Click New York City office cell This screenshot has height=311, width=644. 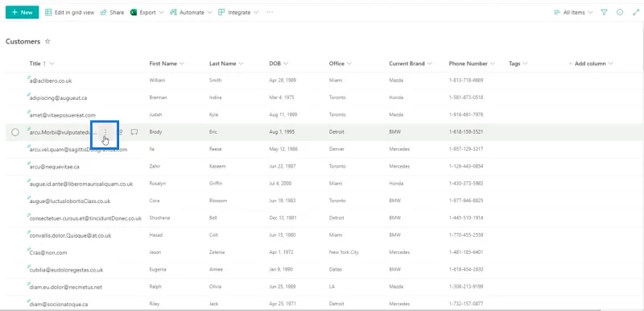[344, 252]
